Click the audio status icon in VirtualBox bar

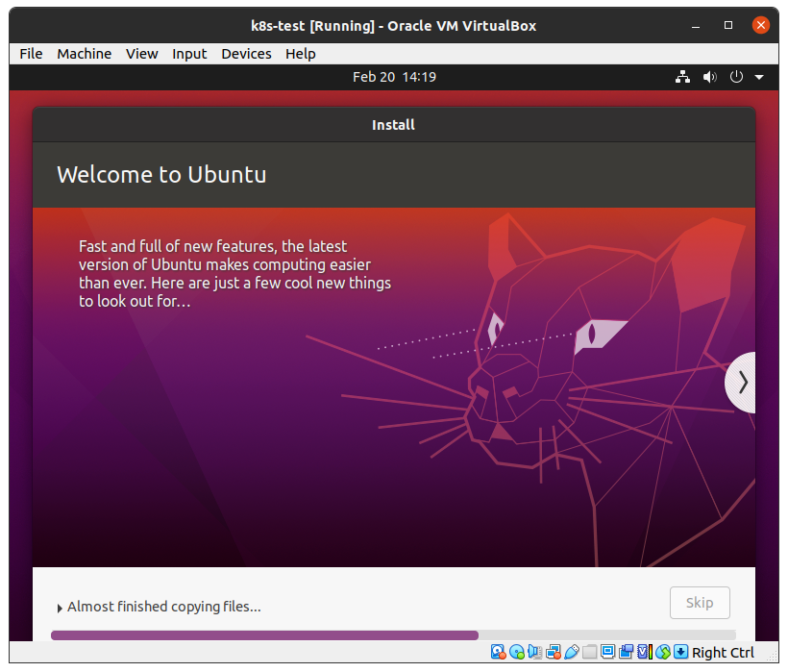point(534,652)
